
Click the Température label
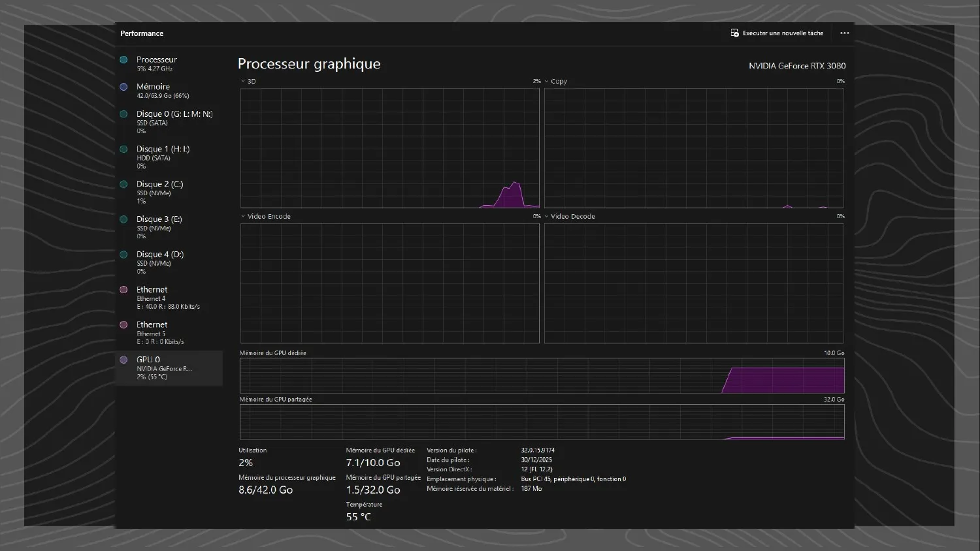364,505
